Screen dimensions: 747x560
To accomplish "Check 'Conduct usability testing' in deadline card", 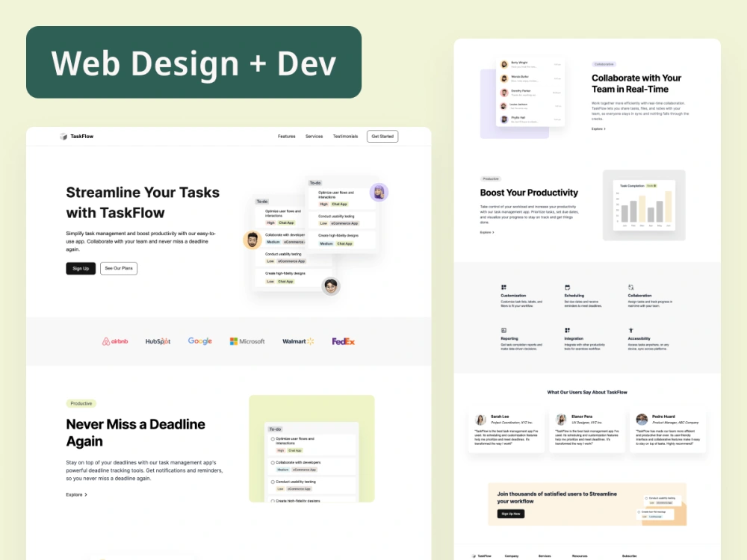I will point(273,482).
